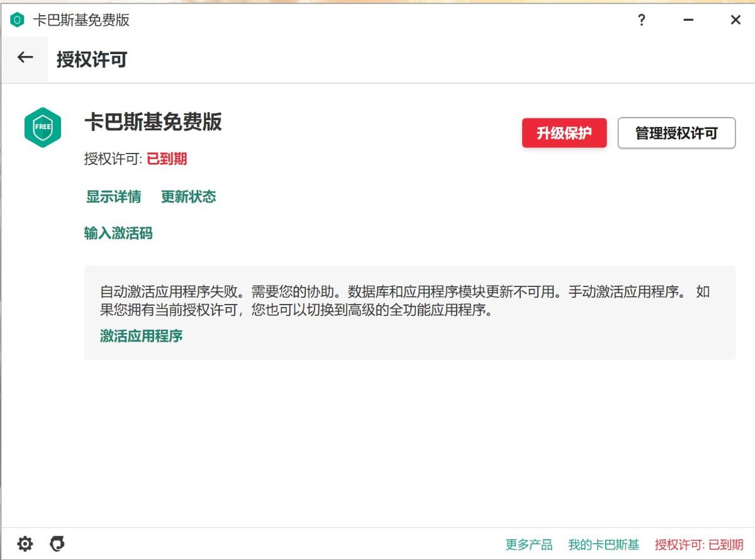Click footer status 授权许可: 已到期

coord(699,544)
